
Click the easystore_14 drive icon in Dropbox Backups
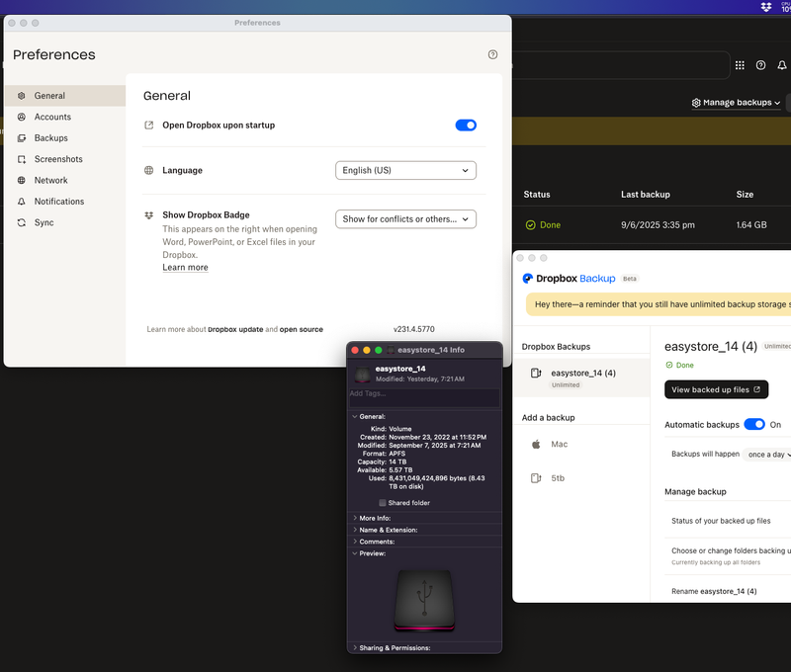pyautogui.click(x=536, y=374)
